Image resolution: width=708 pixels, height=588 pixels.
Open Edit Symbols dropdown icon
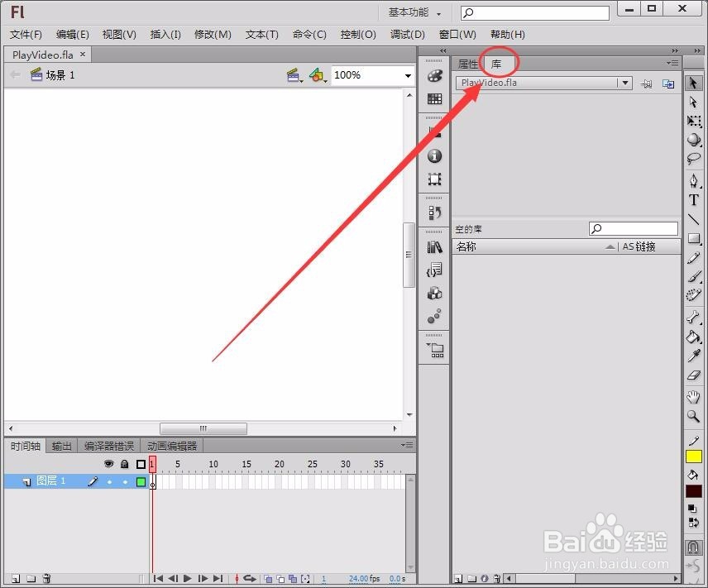(x=318, y=75)
